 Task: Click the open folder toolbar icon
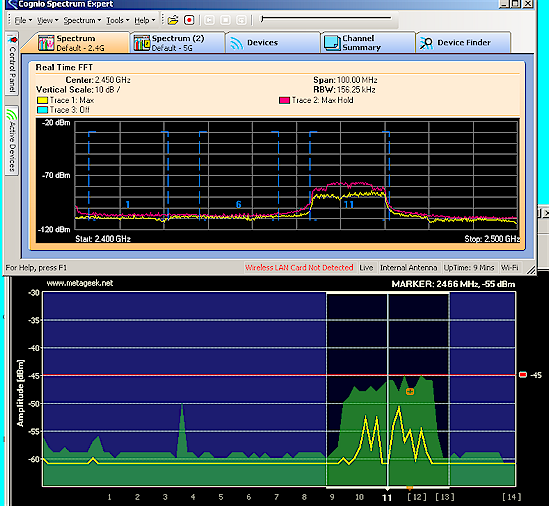[x=173, y=20]
